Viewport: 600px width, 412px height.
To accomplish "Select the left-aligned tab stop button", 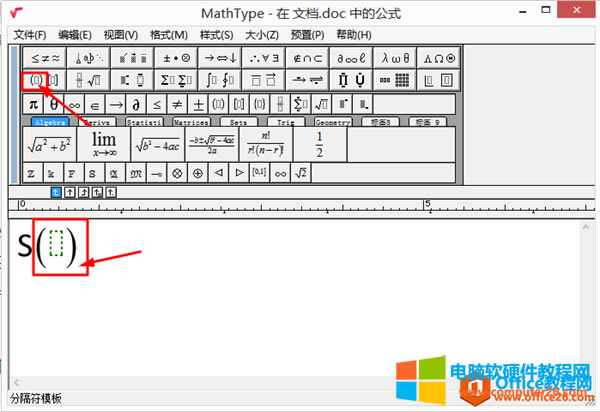I will [x=56, y=192].
